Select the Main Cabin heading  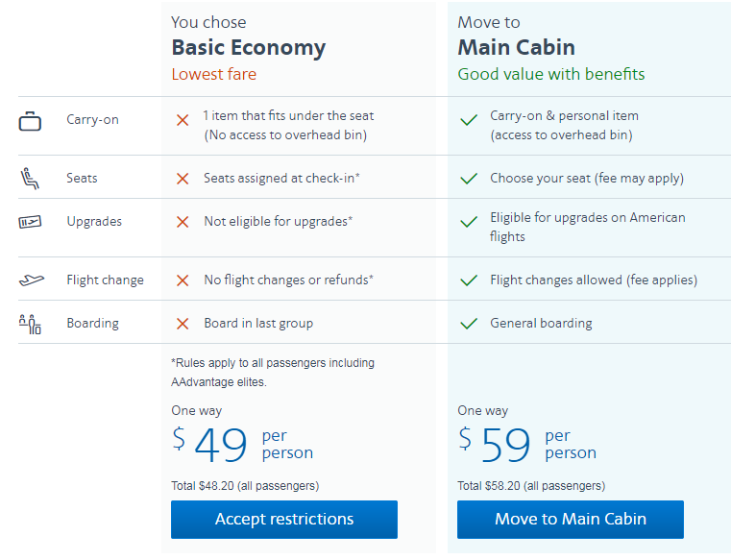coord(516,48)
